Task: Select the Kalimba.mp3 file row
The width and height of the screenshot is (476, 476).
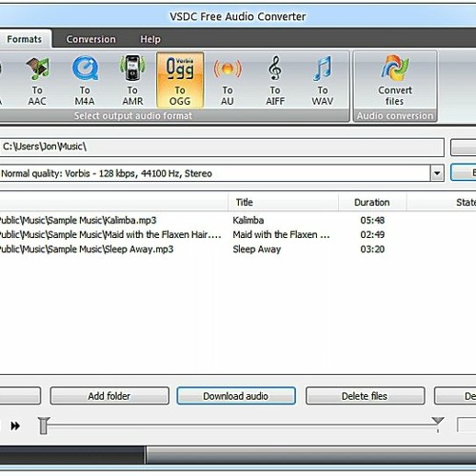Action: (238, 220)
